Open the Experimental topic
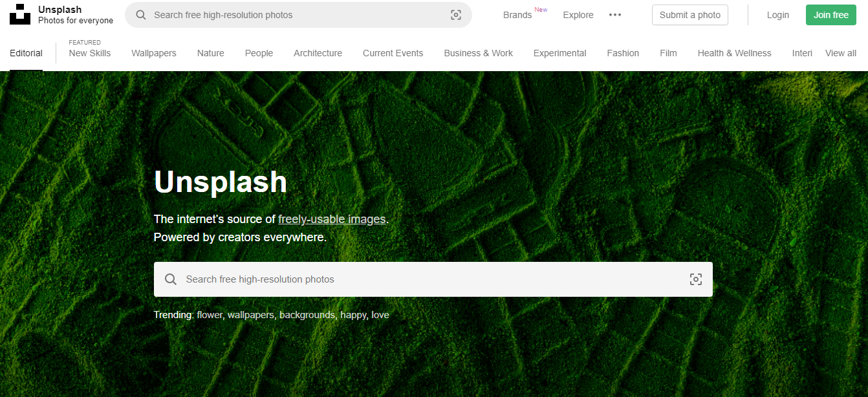Screen dimensions: 868x397 click(x=560, y=53)
